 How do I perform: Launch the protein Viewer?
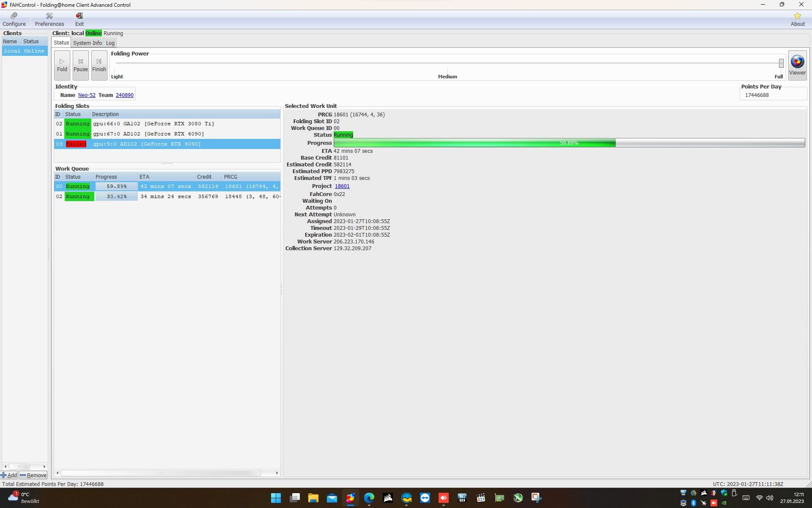click(797, 65)
